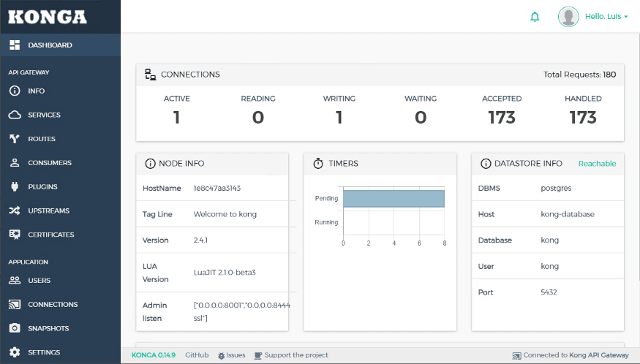Click the Port value 5432
Image resolution: width=640 pixels, height=364 pixels.
549,292
